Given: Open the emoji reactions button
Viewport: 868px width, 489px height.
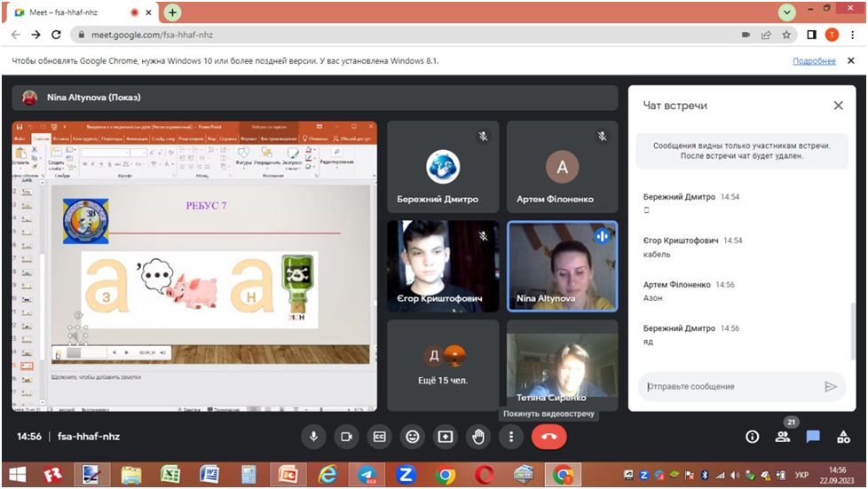Looking at the screenshot, I should 413,437.
